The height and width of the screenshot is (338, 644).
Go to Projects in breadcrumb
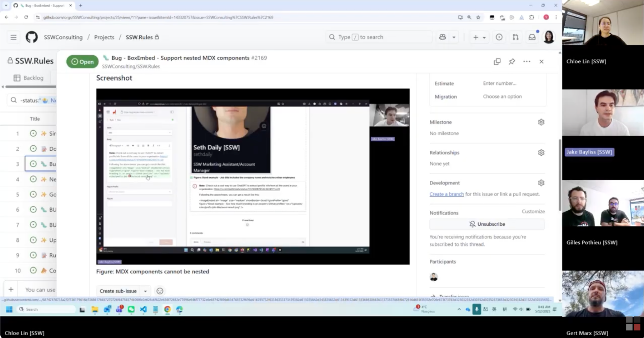(104, 37)
